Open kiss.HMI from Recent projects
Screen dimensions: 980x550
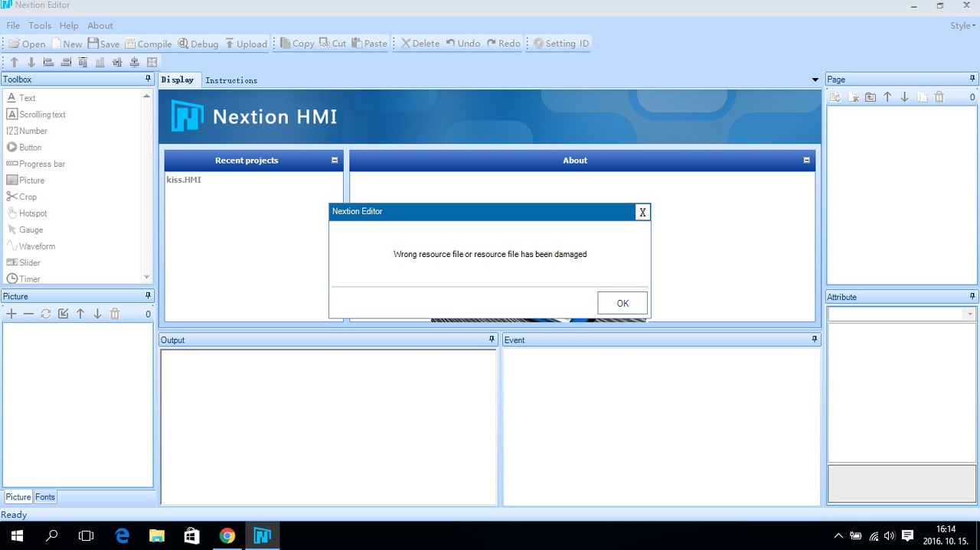pyautogui.click(x=184, y=180)
